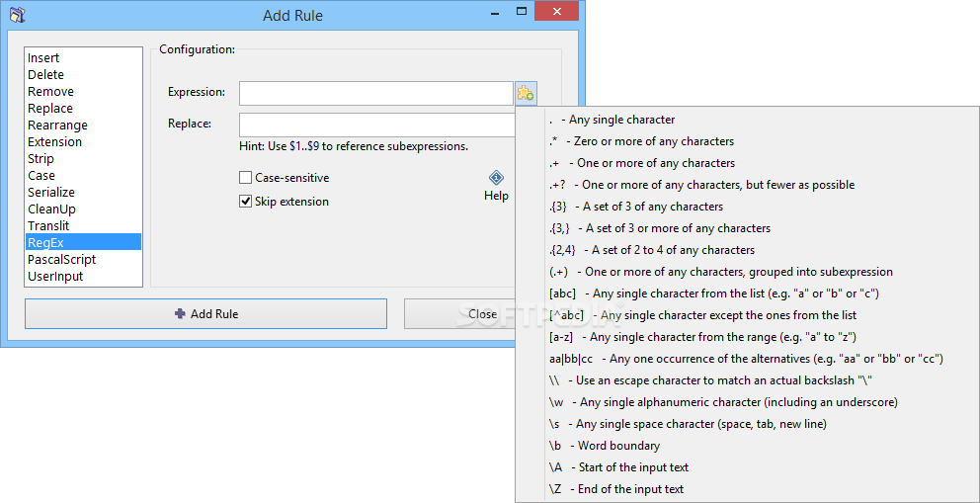Select the Extension rule type
This screenshot has width=980, height=503.
(83, 142)
